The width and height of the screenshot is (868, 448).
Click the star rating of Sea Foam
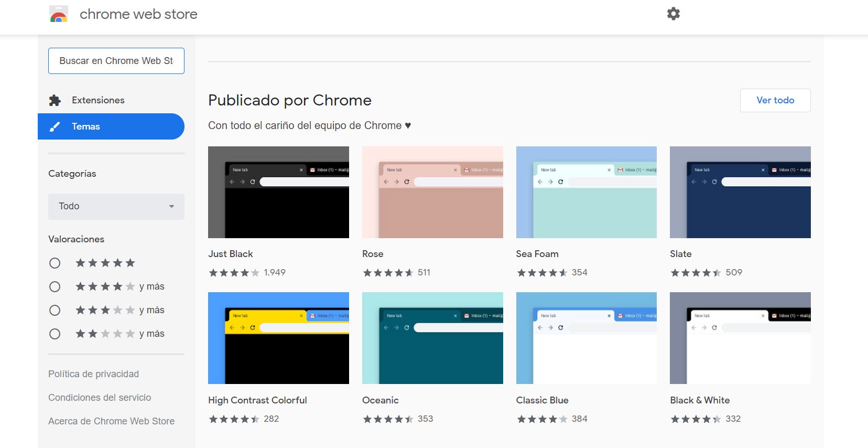point(542,273)
